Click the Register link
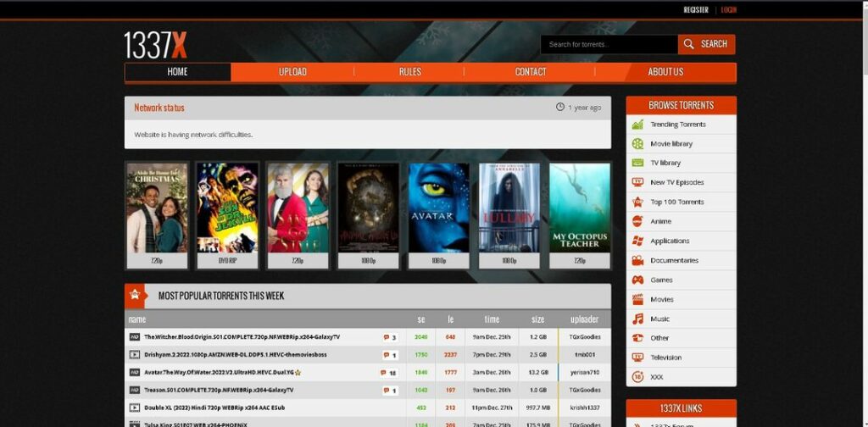This screenshot has width=868, height=427. (x=696, y=10)
